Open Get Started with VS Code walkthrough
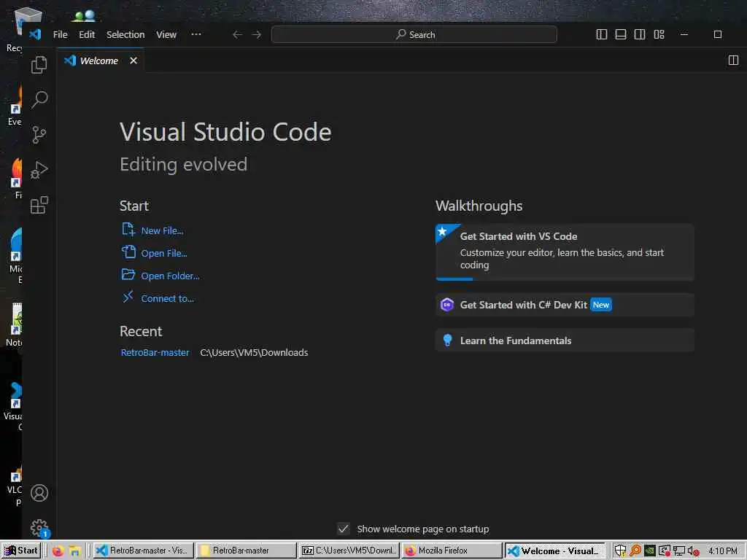The height and width of the screenshot is (560, 747). [x=565, y=252]
